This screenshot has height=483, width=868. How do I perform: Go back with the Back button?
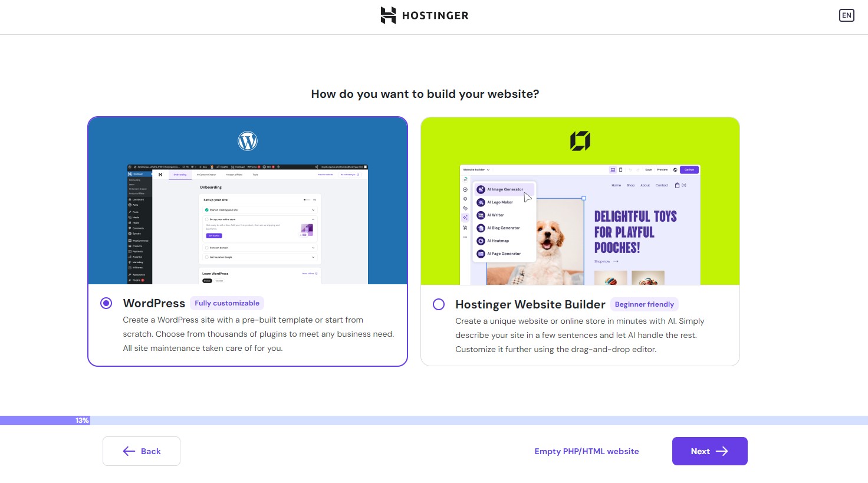142,451
